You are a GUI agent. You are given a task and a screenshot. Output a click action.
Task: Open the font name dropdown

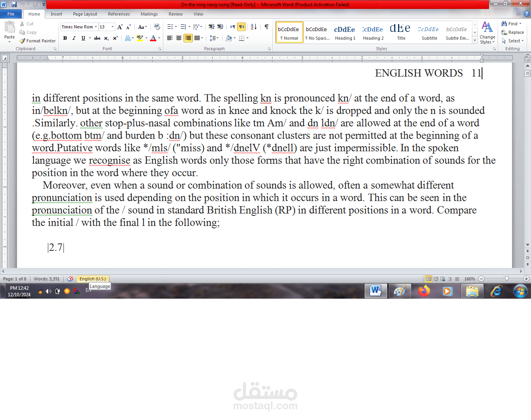click(x=96, y=27)
